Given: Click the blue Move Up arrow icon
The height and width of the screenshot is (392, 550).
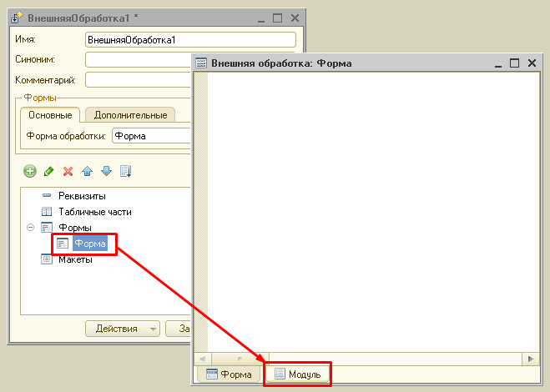Looking at the screenshot, I should (x=87, y=171).
